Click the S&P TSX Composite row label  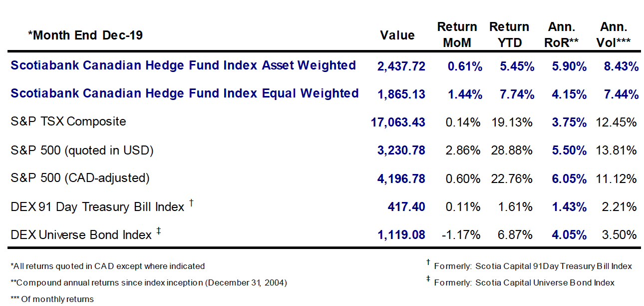pos(68,121)
